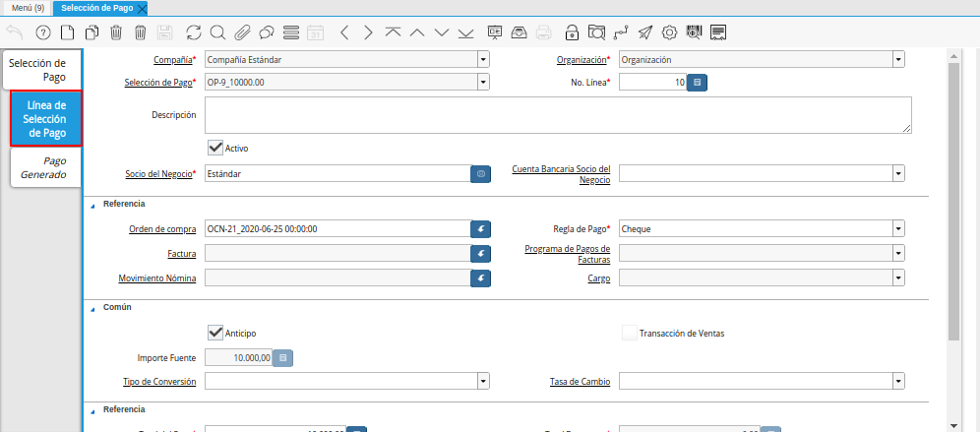Open the Report presentation-board icon
The width and height of the screenshot is (980, 432).
click(495, 32)
